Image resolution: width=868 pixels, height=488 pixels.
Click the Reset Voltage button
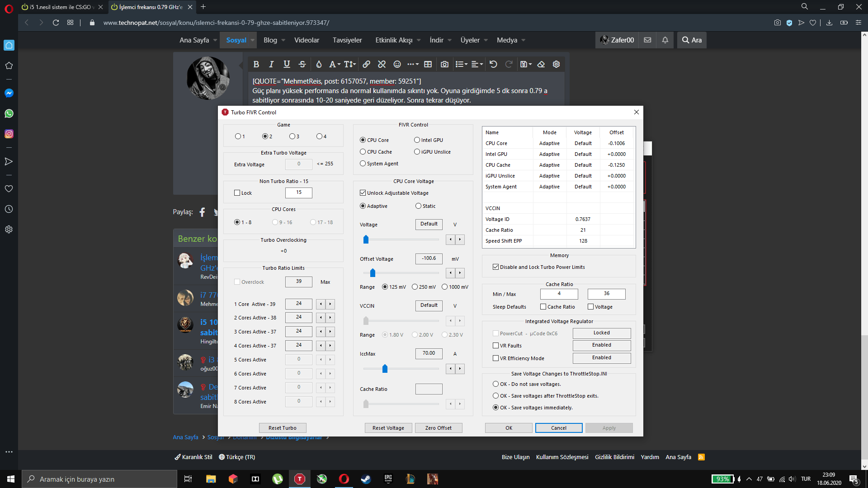388,428
